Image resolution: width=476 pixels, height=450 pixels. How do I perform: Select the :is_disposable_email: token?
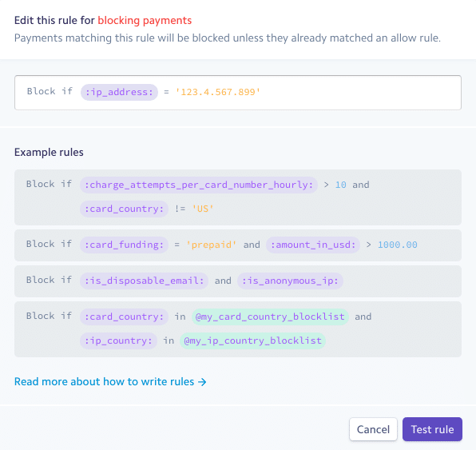(145, 281)
